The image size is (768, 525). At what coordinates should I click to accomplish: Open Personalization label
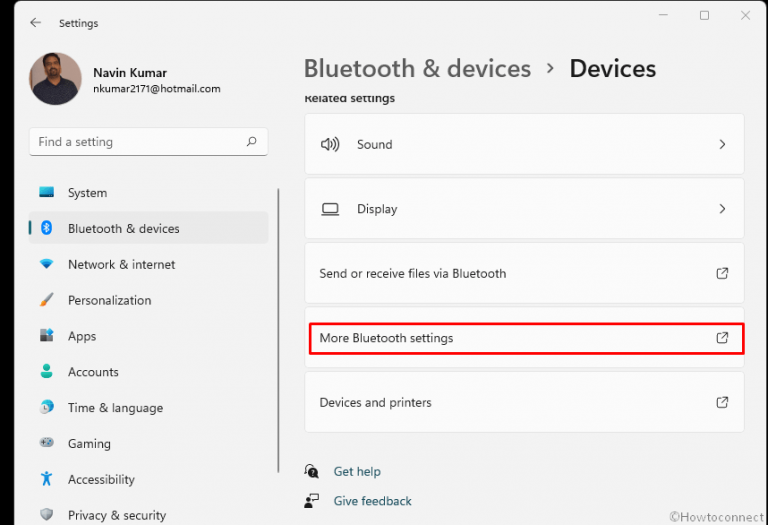pyautogui.click(x=110, y=300)
